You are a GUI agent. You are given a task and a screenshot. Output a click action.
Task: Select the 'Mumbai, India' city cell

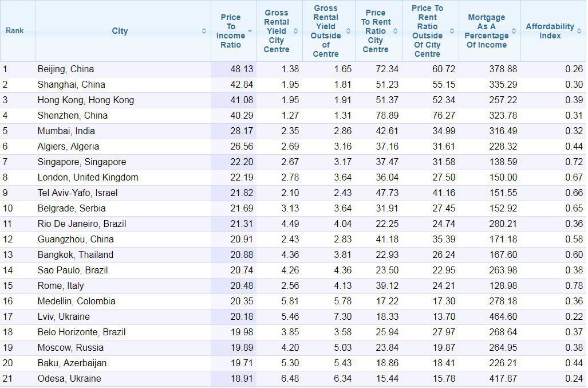point(123,131)
